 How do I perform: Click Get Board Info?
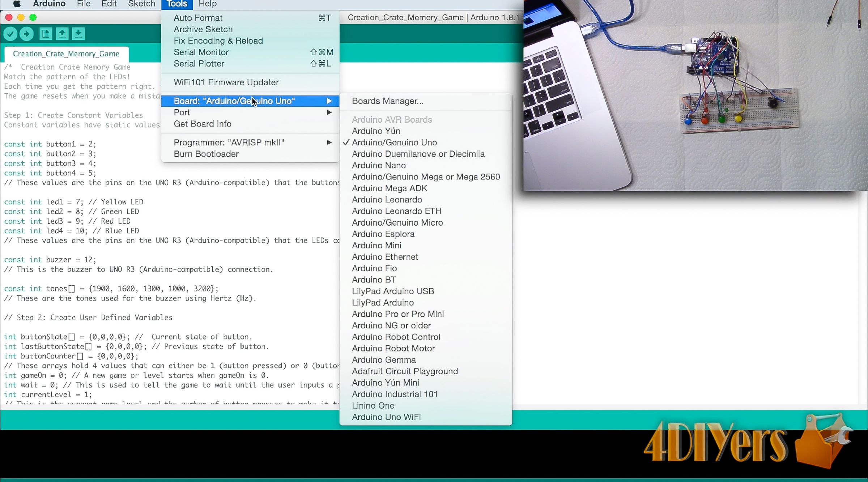coord(202,124)
